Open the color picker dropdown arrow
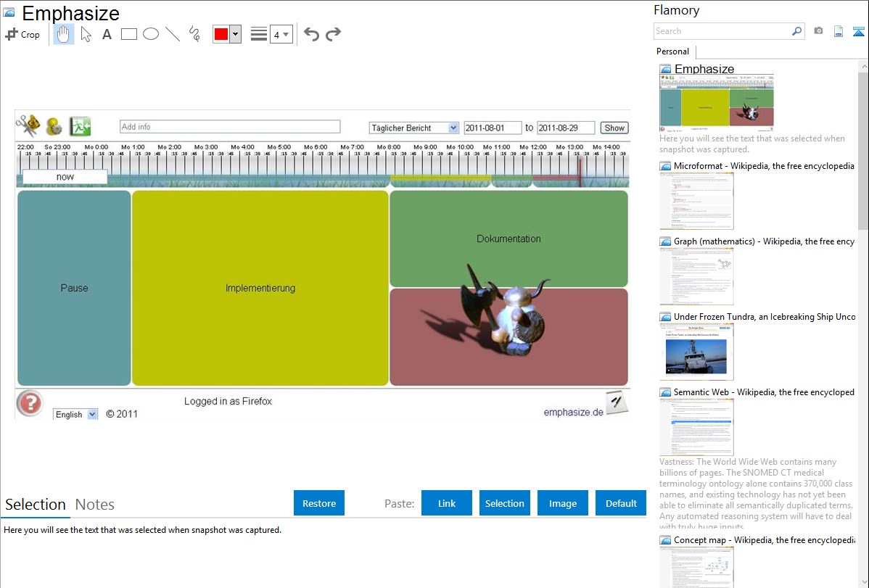The height and width of the screenshot is (588, 869). pyautogui.click(x=236, y=34)
